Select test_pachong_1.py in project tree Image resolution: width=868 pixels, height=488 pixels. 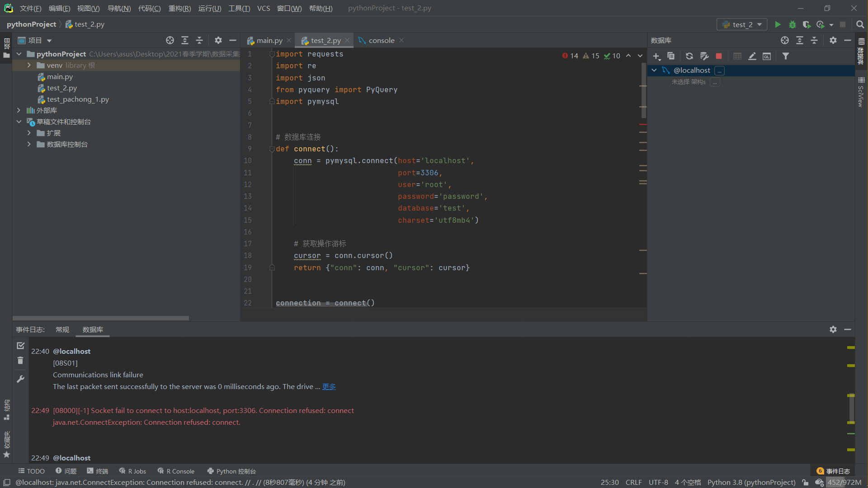[x=78, y=99]
